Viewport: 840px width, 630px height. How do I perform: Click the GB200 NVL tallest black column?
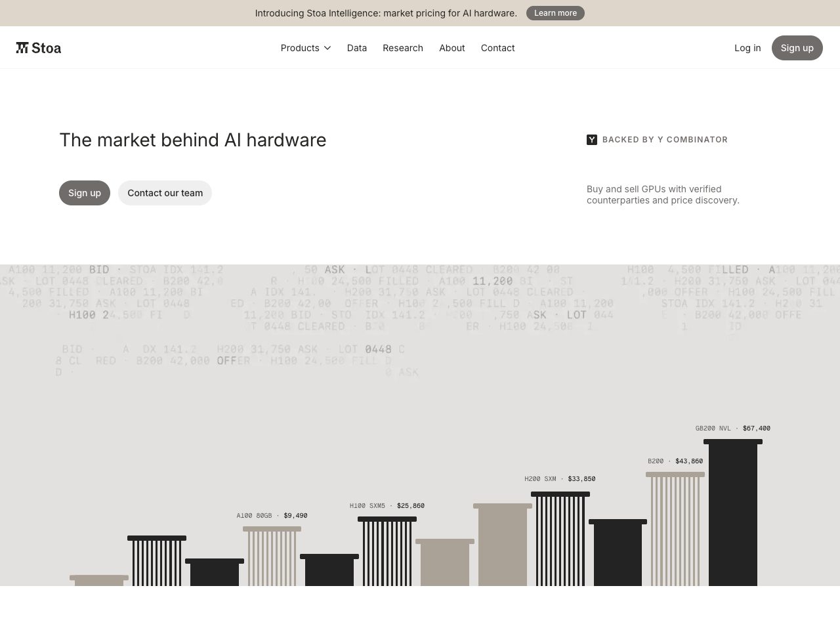click(x=733, y=513)
